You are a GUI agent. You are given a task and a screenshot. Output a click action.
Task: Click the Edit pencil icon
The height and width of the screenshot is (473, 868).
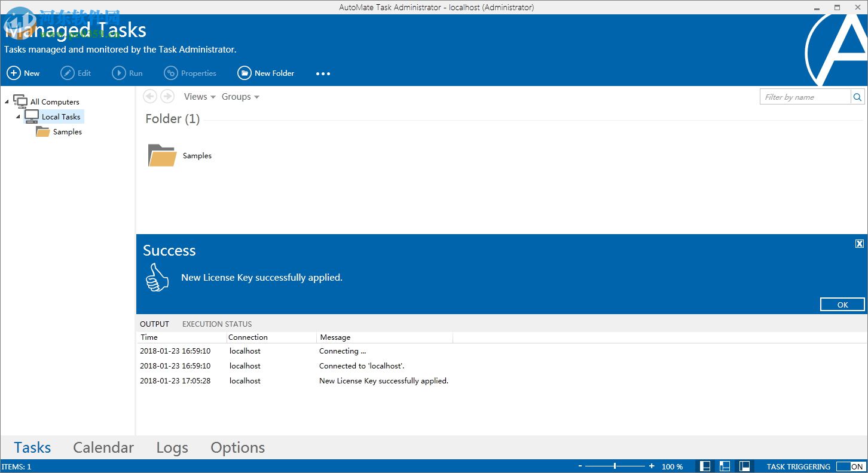(x=68, y=73)
